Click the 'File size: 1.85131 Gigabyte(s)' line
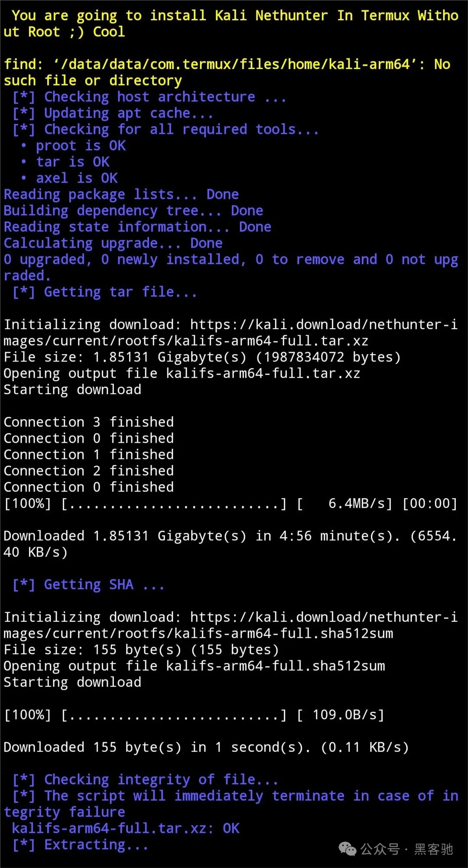 pos(202,357)
